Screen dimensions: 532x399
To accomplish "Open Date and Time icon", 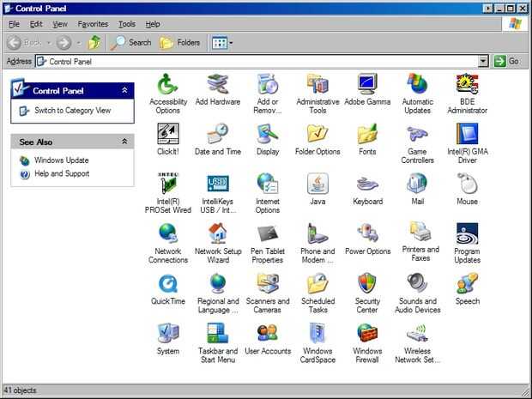I will (x=217, y=134).
